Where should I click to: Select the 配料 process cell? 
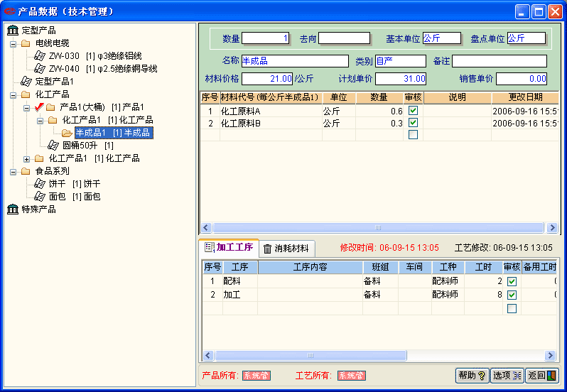239,281
